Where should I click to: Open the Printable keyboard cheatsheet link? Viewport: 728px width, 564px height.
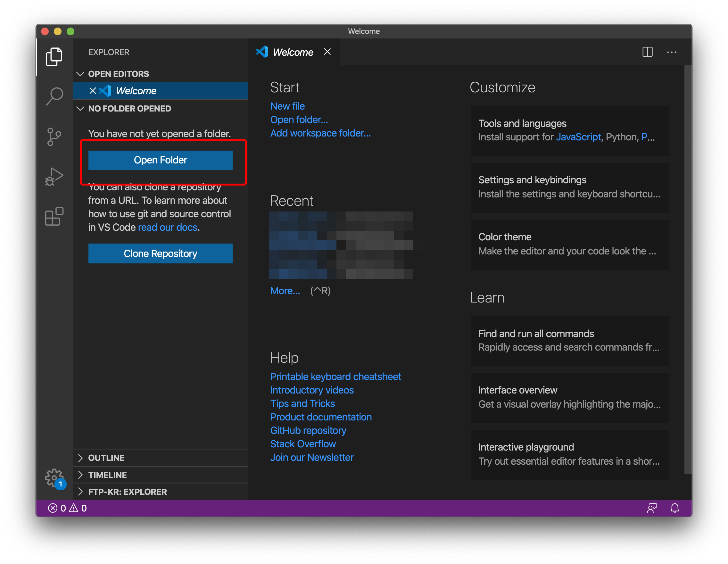tap(335, 377)
